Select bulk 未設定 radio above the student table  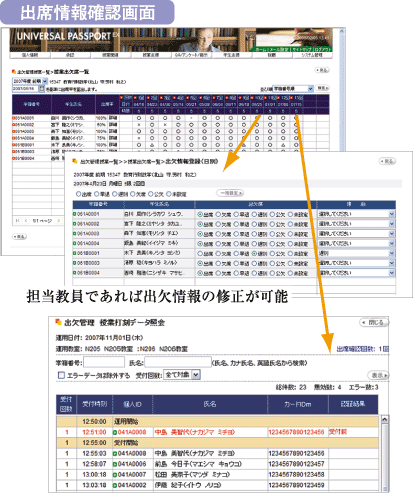[168, 194]
